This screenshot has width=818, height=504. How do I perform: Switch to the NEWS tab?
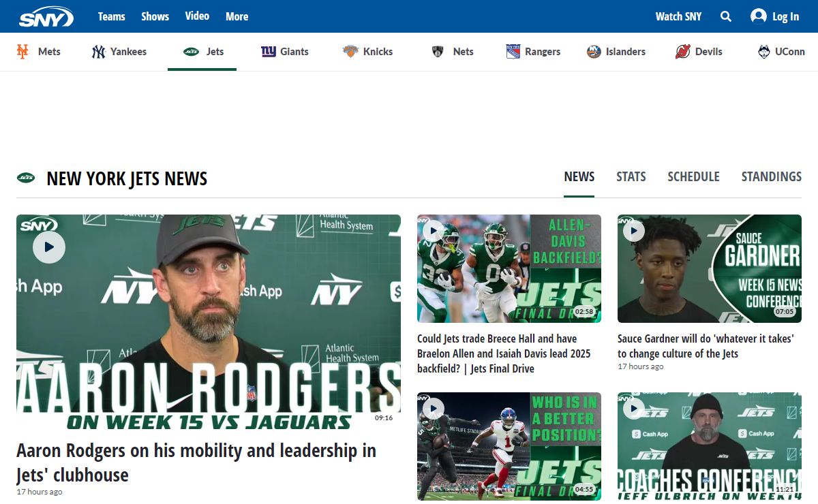579,176
